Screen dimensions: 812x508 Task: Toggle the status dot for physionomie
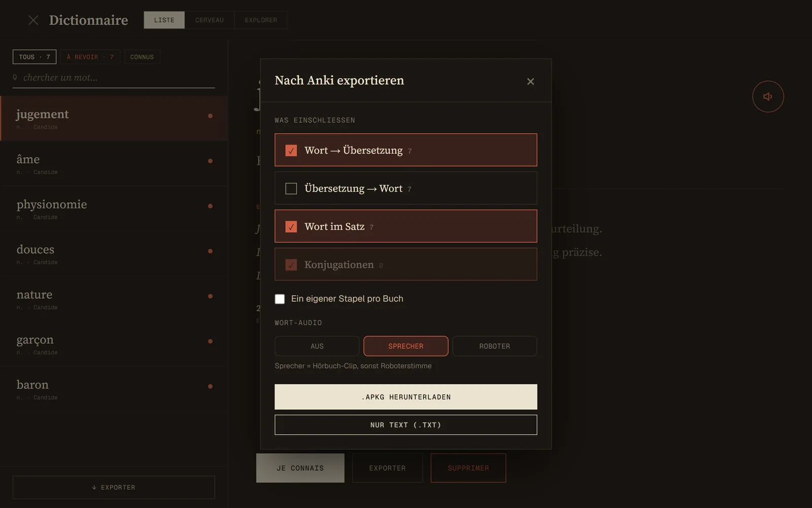(210, 206)
